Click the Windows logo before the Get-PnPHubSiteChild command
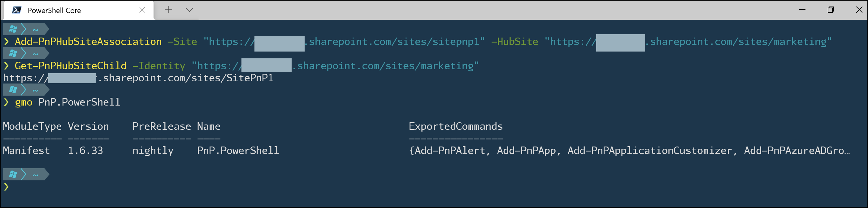Screen dimensions: 868x208 [13, 53]
